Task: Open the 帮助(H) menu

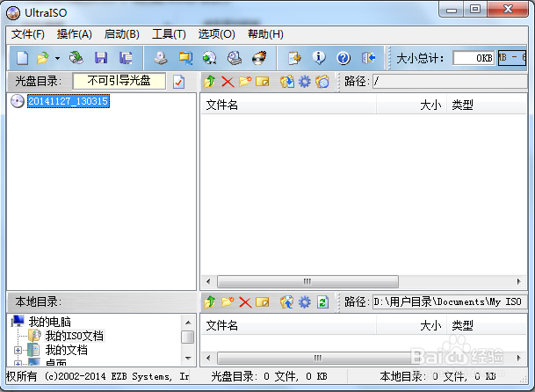Action: tap(265, 34)
